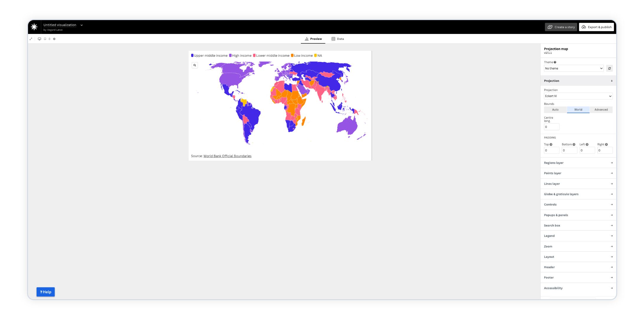Click the zoom magnifier icon on map
644x319 pixels.
[195, 65]
